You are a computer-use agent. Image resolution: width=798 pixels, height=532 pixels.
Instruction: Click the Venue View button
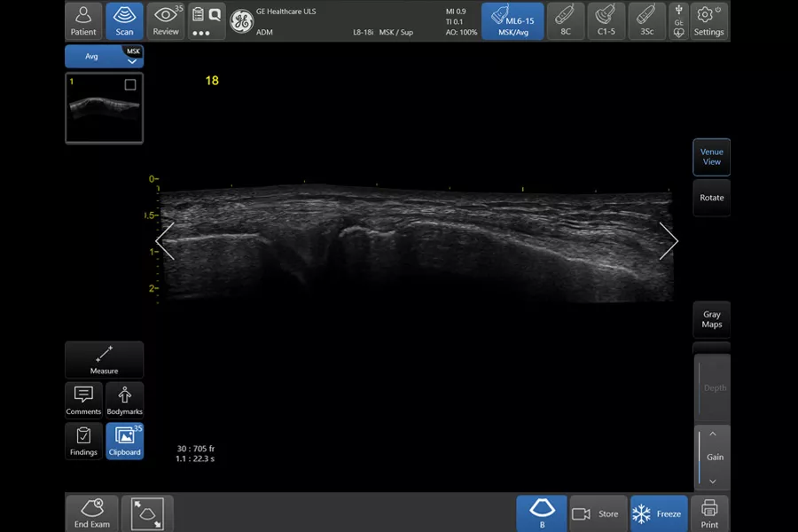(711, 157)
